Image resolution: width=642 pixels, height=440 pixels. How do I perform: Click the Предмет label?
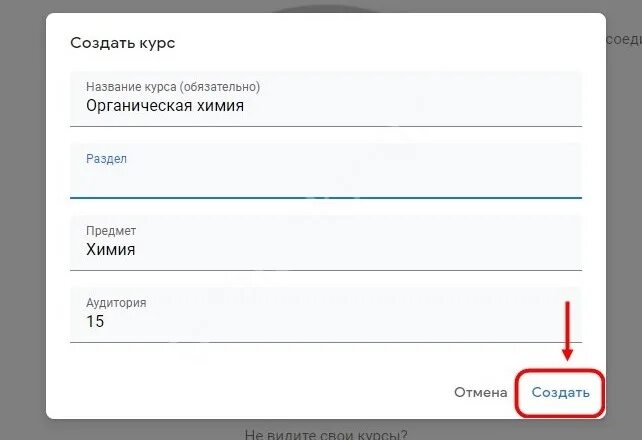pyautogui.click(x=111, y=231)
